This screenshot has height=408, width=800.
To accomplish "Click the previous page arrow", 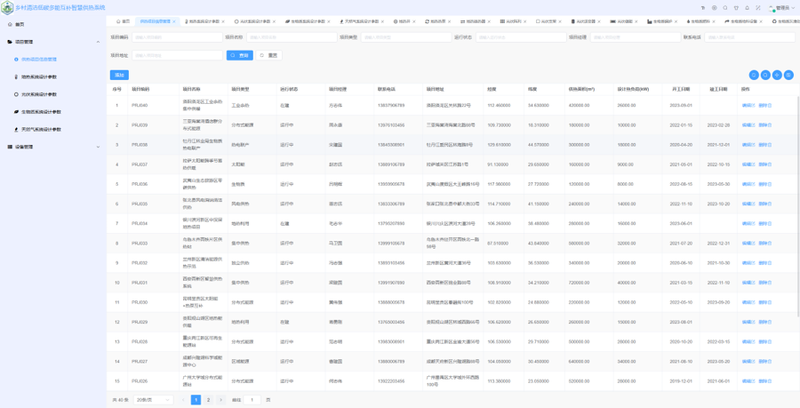I will pyautogui.click(x=184, y=400).
